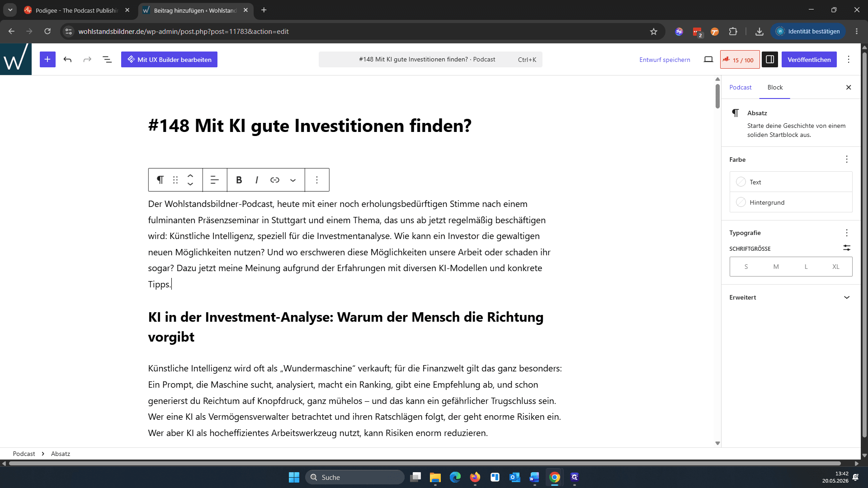Viewport: 868px width, 488px height.
Task: Click the block drag handle icon
Action: pyautogui.click(x=175, y=180)
